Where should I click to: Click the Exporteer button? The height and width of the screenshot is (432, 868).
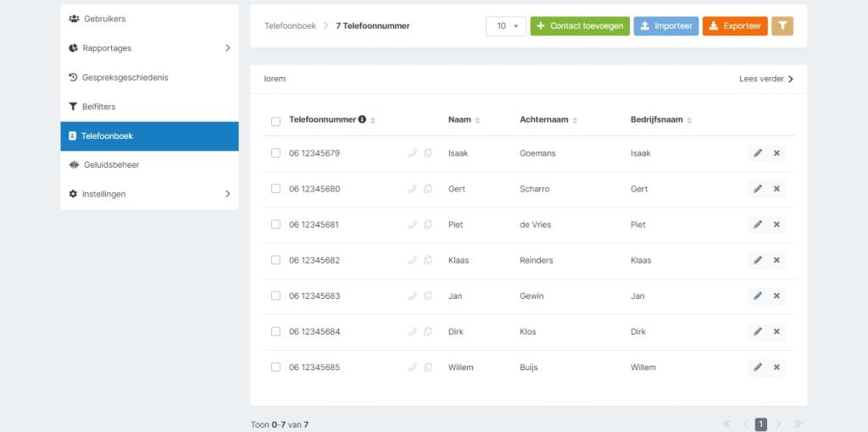pyautogui.click(x=735, y=26)
